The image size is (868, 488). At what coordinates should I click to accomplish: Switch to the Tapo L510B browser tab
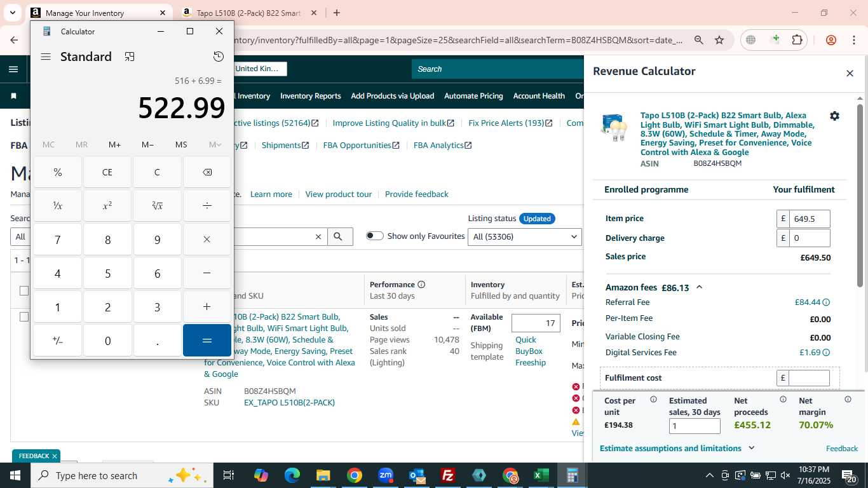point(249,13)
